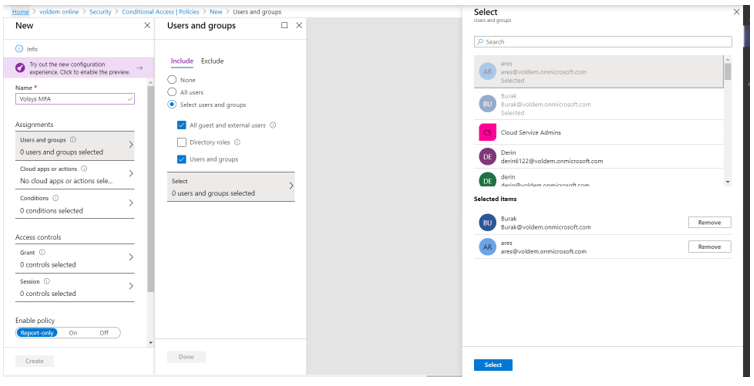
Task: Click the search magnifier icon
Action: coord(479,42)
